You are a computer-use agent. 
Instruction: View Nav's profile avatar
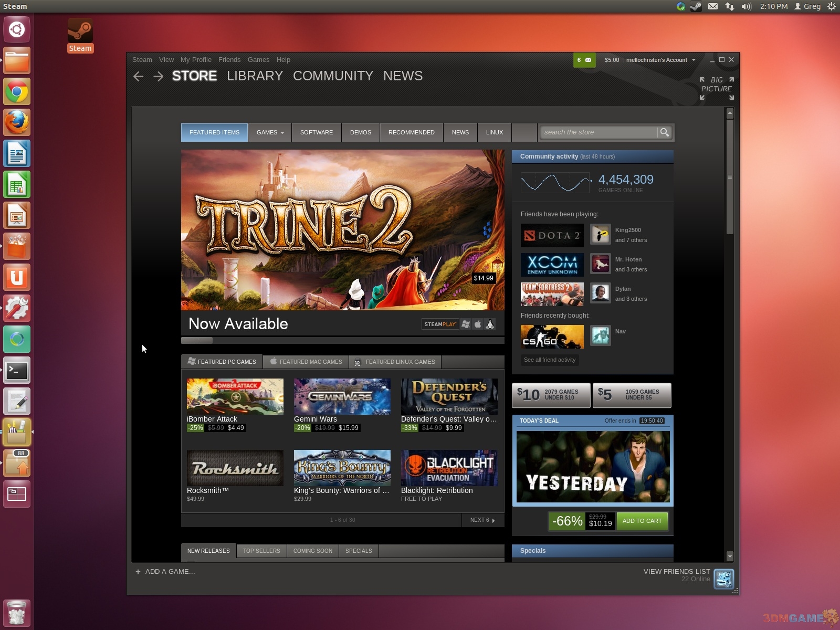(600, 336)
